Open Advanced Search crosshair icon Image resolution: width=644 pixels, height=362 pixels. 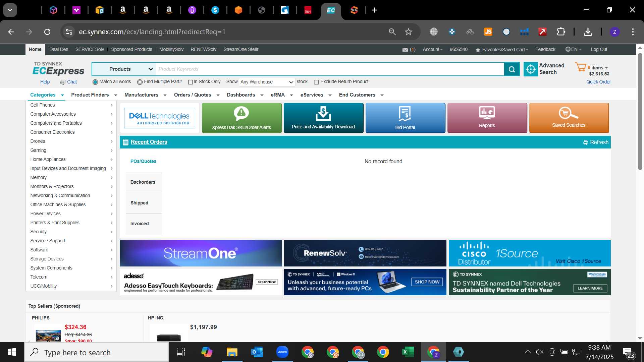coord(531,69)
